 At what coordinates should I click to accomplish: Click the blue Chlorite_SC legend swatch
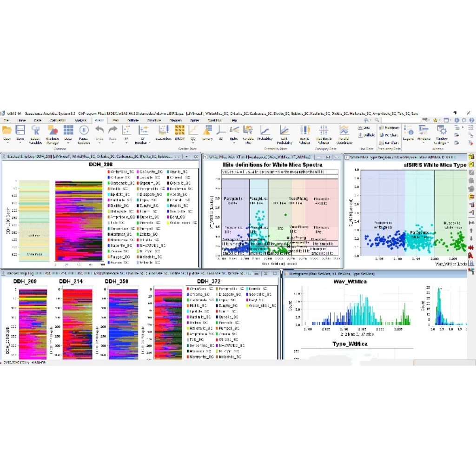(109, 177)
